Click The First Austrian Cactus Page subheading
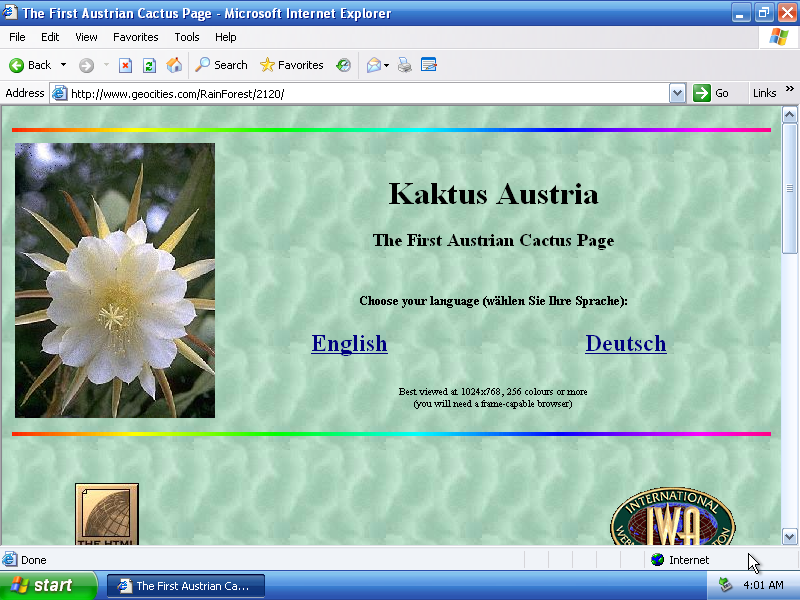 coord(493,240)
